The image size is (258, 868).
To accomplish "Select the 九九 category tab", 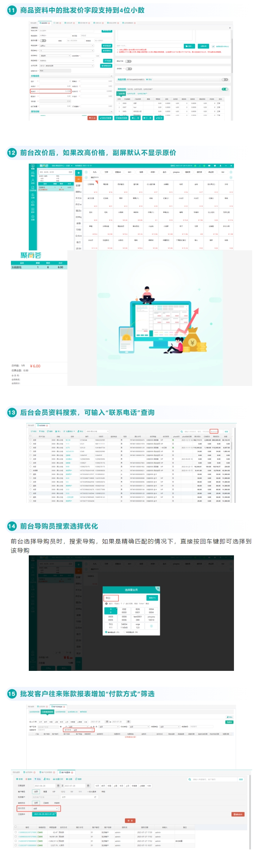I will coord(95,172).
